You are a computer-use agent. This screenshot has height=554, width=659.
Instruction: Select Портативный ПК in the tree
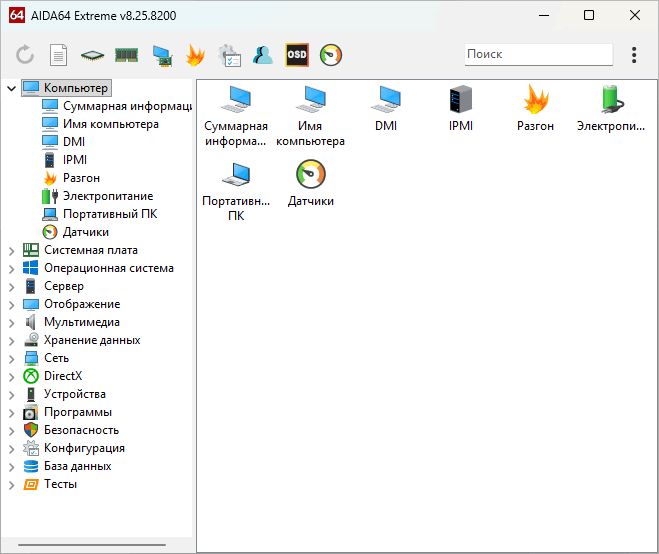(x=109, y=214)
